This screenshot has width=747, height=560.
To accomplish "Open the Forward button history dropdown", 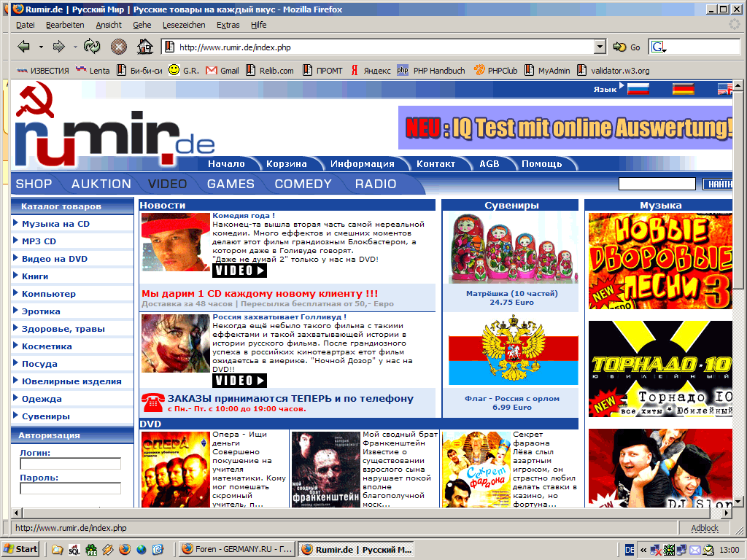I will (75, 47).
